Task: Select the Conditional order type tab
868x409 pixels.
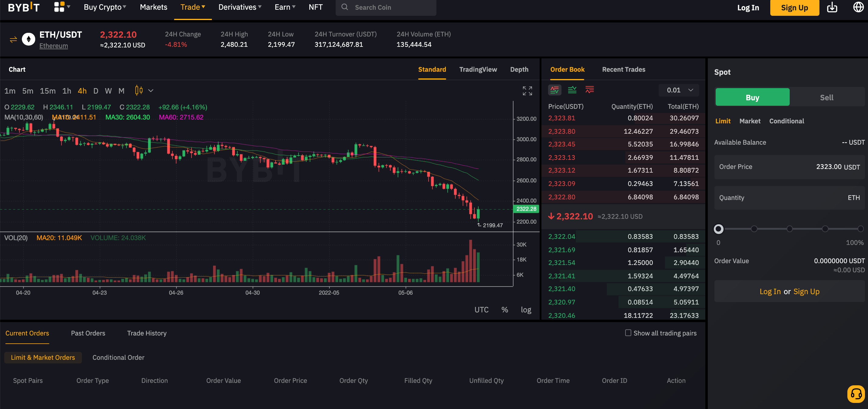Action: coord(786,121)
